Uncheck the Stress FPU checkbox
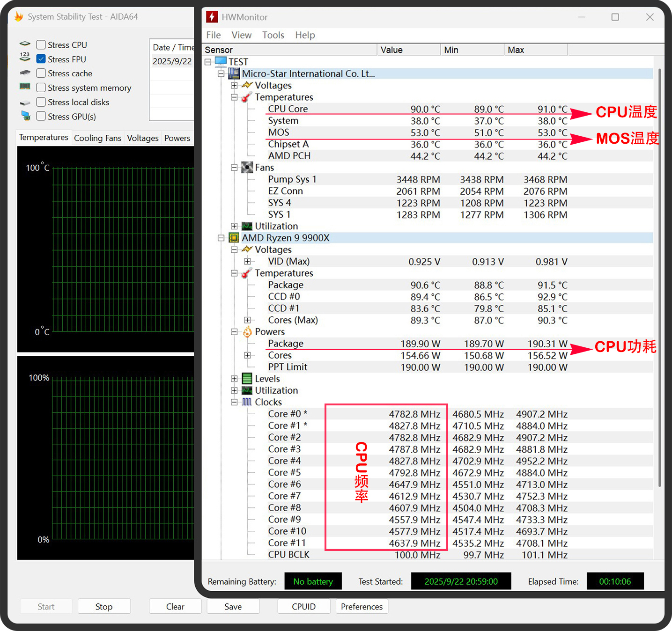Image resolution: width=672 pixels, height=631 pixels. coord(41,59)
